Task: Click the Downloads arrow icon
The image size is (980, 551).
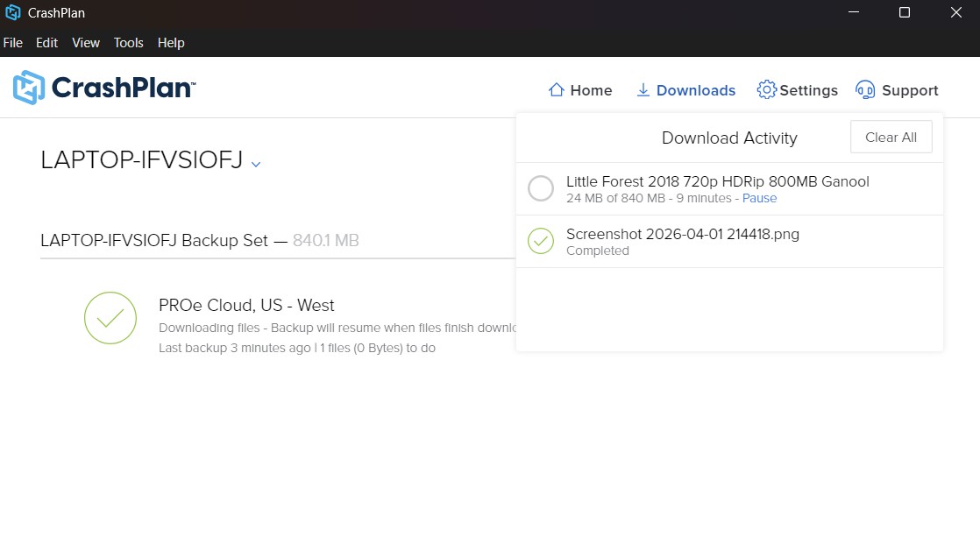Action: click(643, 89)
